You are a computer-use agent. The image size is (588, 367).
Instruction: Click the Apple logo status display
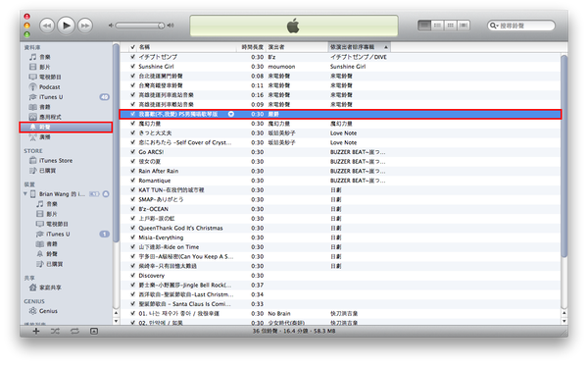[294, 26]
